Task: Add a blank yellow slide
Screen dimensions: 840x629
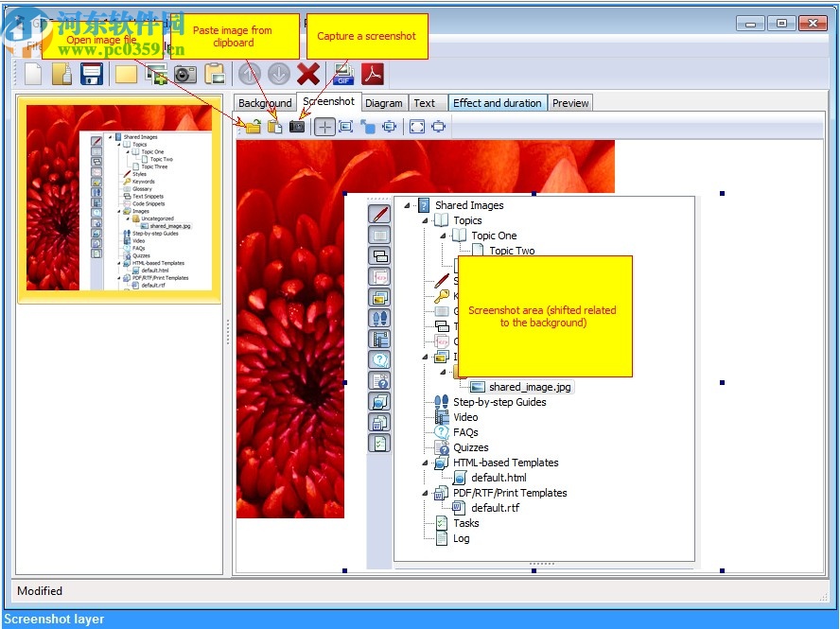Action: 127,74
